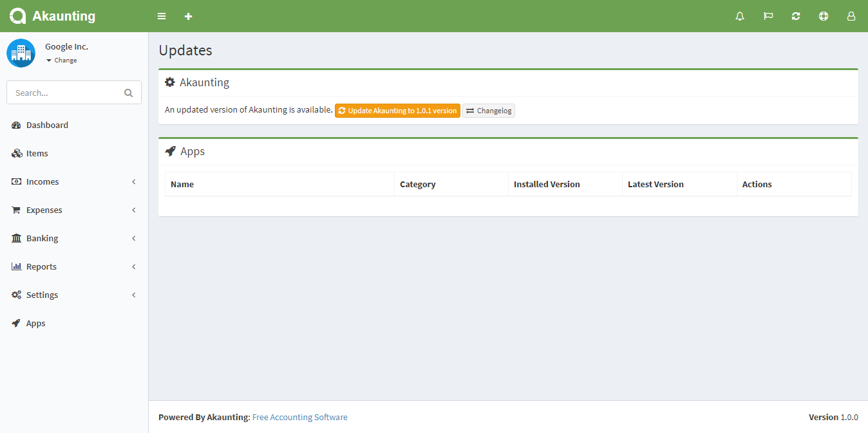Screen dimensions: 868x433
Task: Click the Akaunting panel gear icon
Action: click(x=170, y=82)
